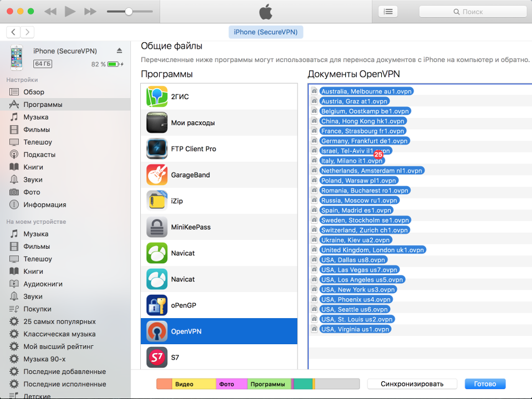Click the Видео segment of storage bar

click(194, 384)
